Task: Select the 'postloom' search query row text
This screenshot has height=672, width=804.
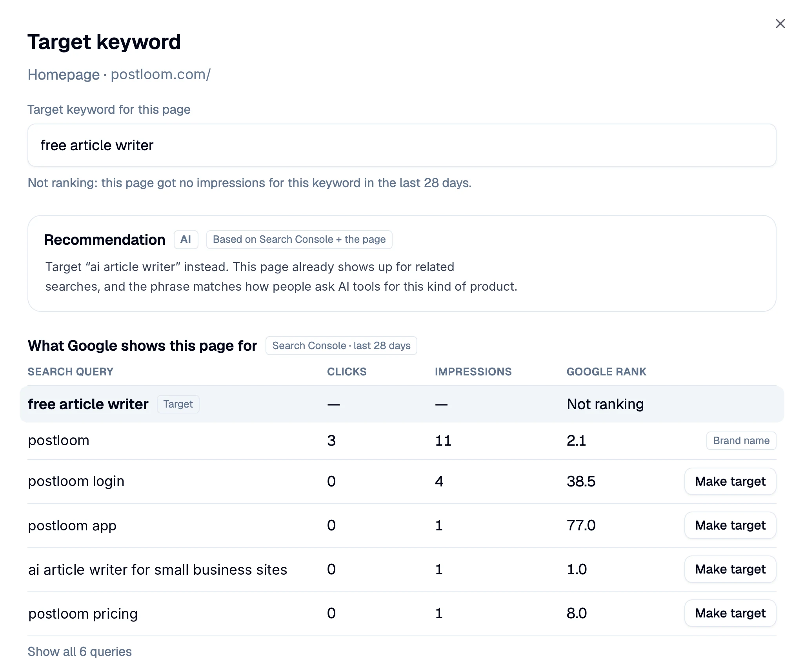Action: pos(59,441)
